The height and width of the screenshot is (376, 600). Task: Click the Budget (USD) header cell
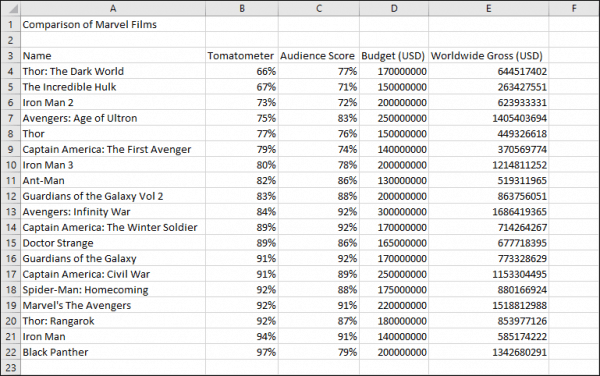pos(394,55)
